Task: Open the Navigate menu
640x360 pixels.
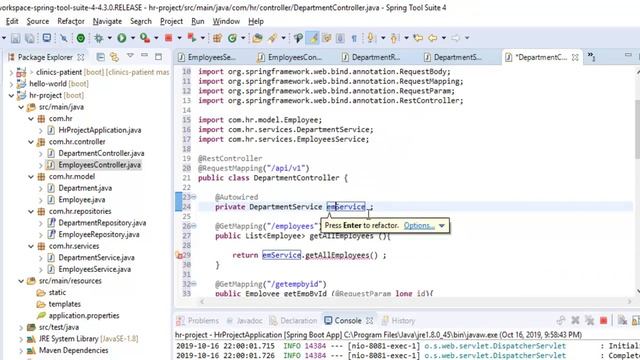Action: [x=107, y=21]
